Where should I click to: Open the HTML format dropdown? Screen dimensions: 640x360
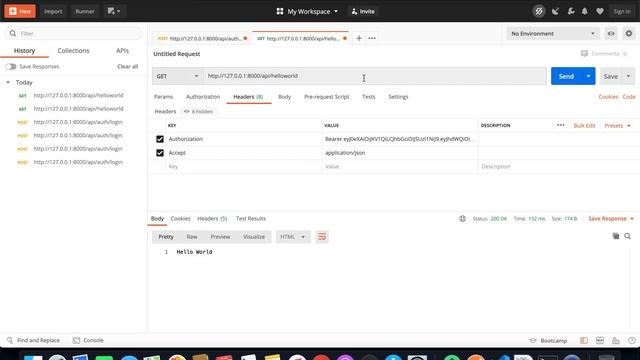pos(293,237)
